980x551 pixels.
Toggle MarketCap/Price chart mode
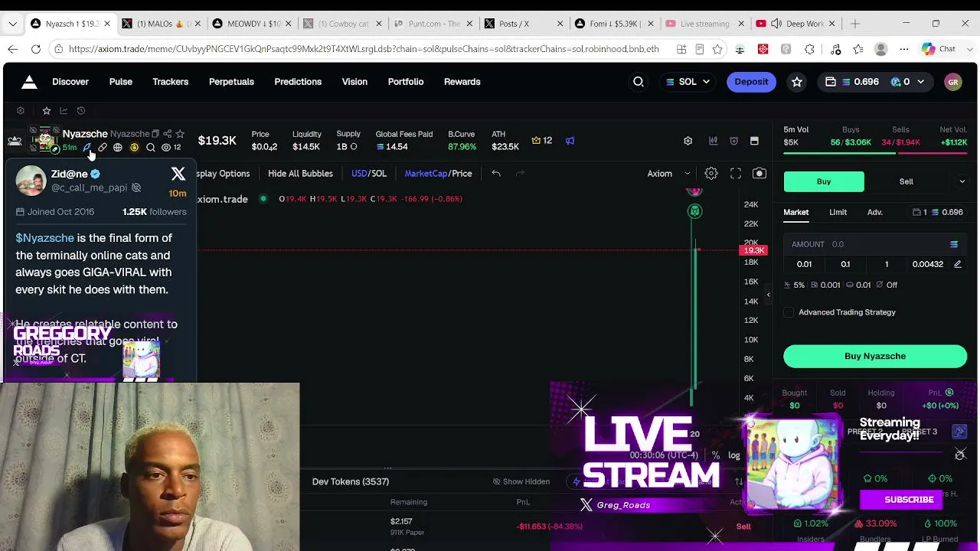438,174
